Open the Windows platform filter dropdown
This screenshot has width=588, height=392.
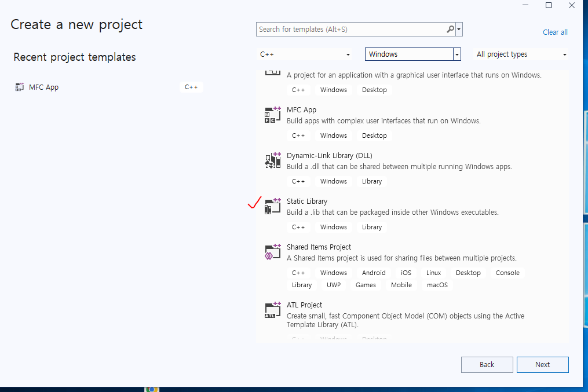pos(413,54)
